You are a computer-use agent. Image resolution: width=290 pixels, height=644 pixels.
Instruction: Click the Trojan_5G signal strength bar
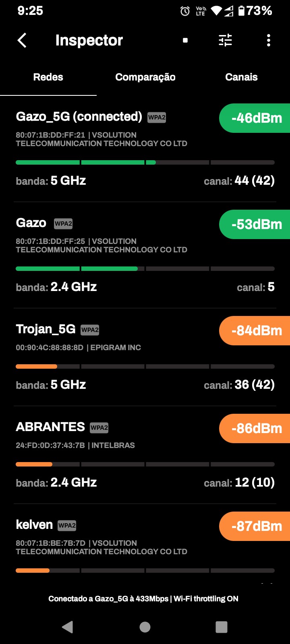click(x=145, y=366)
